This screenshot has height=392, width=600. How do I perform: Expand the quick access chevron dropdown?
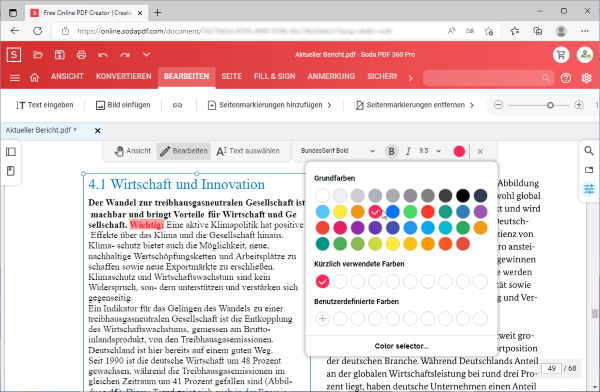[146, 55]
